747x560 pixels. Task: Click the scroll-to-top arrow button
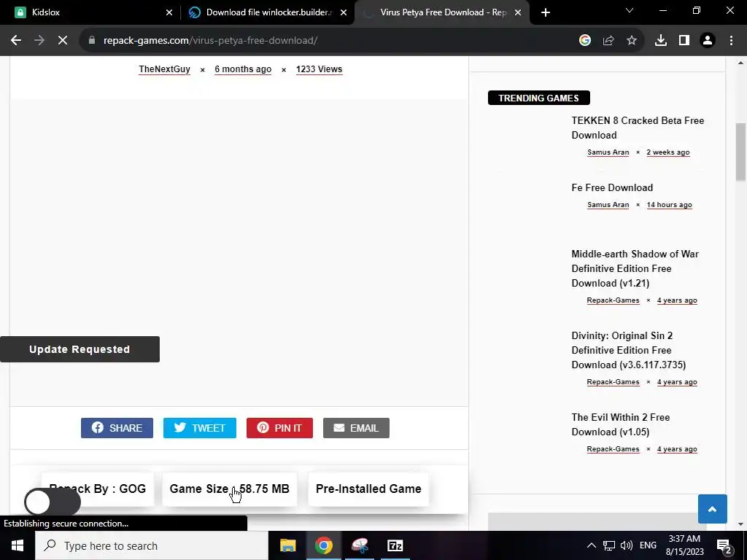coord(712,509)
